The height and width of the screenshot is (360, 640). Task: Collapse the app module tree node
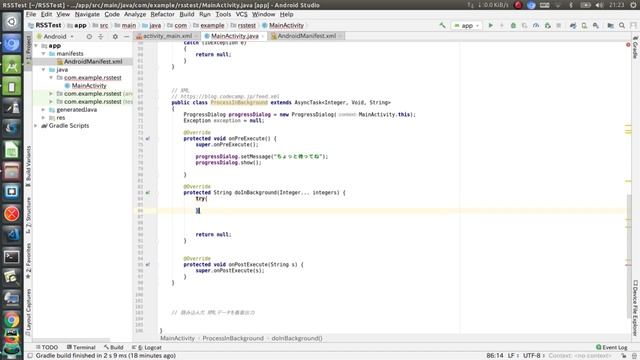tap(36, 46)
